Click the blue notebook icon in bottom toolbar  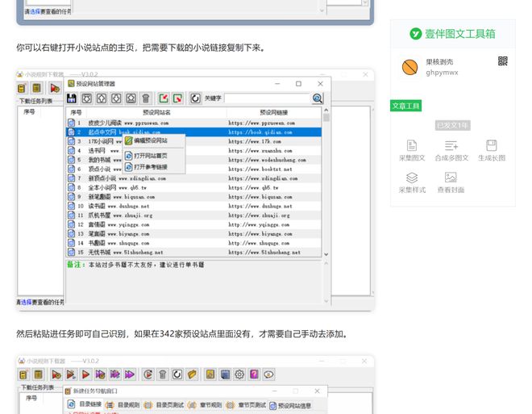(x=225, y=374)
